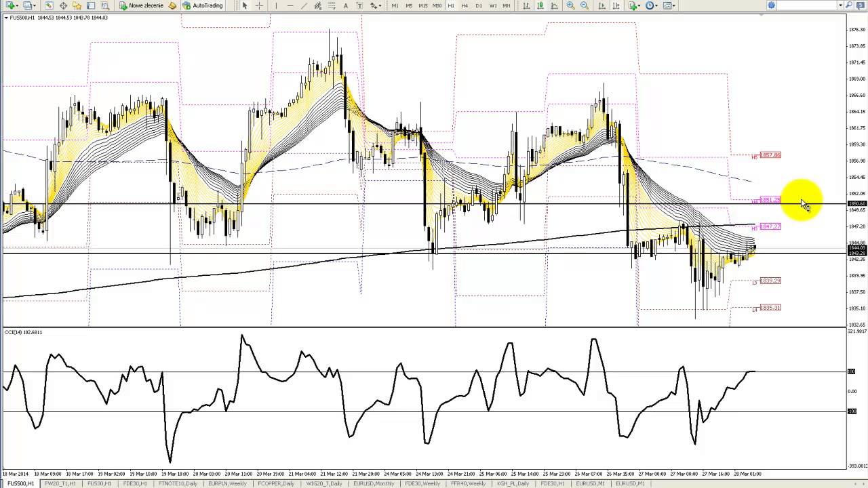The height and width of the screenshot is (488, 868).
Task: Open the Terminal panel icon
Action: point(91,5)
